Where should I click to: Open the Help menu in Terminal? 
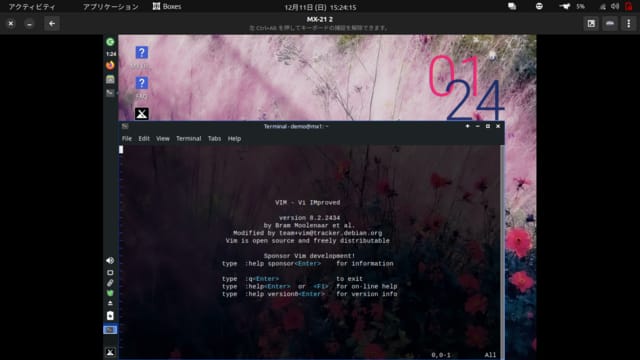pos(234,139)
